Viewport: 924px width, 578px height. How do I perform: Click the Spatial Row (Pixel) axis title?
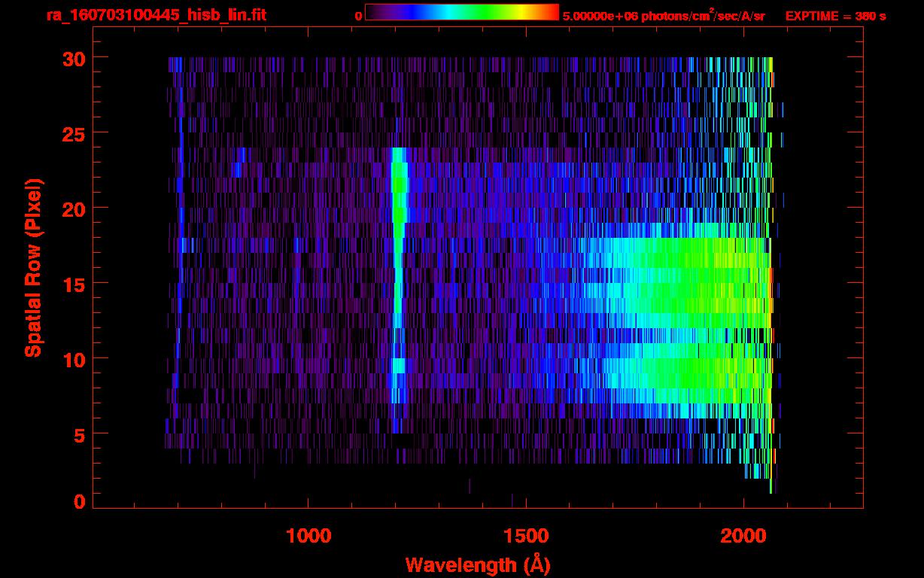pos(32,268)
